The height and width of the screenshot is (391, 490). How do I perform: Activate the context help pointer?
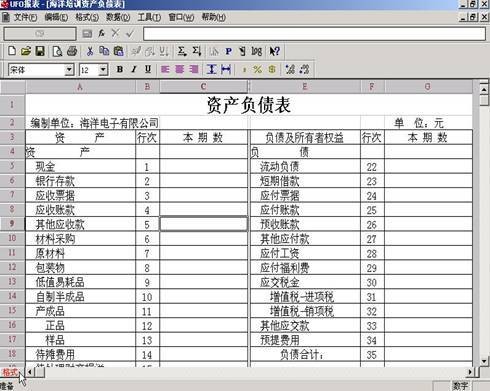(275, 51)
